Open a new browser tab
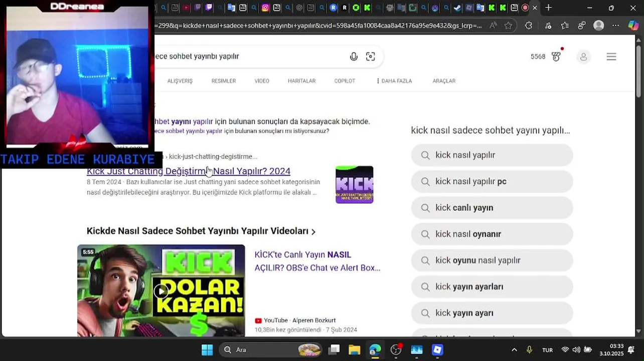This screenshot has height=361, width=644. (x=549, y=8)
